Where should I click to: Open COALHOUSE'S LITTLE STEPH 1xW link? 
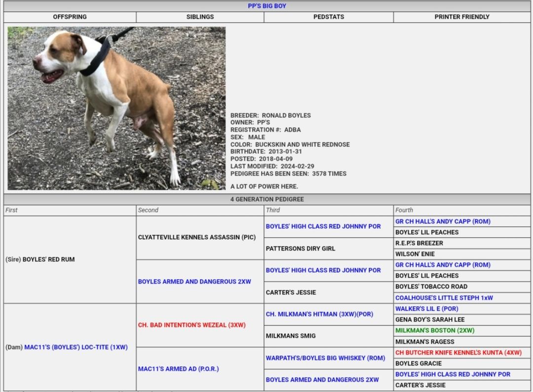444,298
